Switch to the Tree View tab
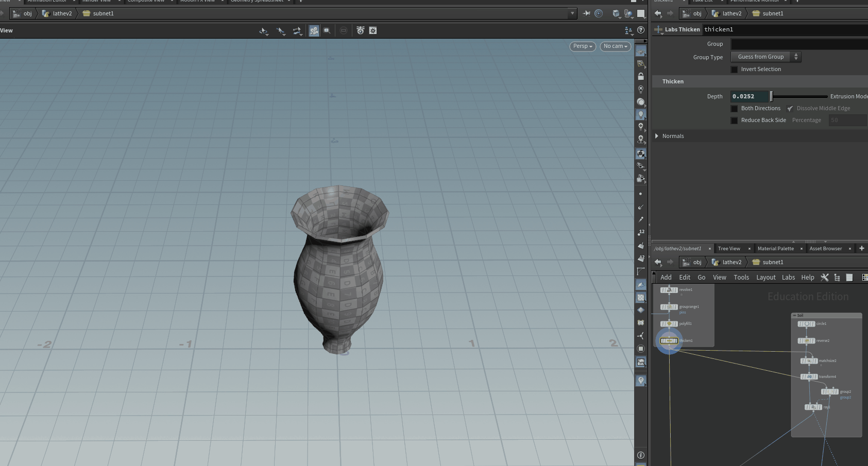This screenshot has height=466, width=868. pyautogui.click(x=729, y=249)
